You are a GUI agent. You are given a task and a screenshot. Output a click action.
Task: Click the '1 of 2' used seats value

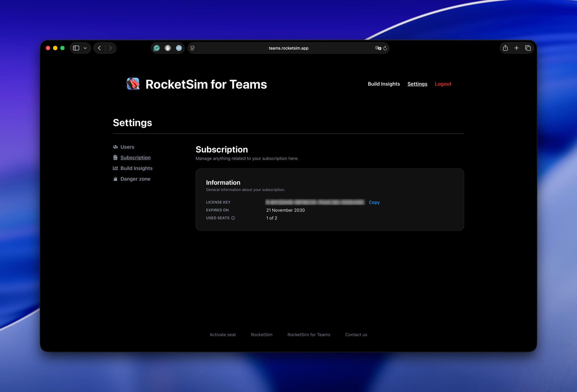[272, 218]
